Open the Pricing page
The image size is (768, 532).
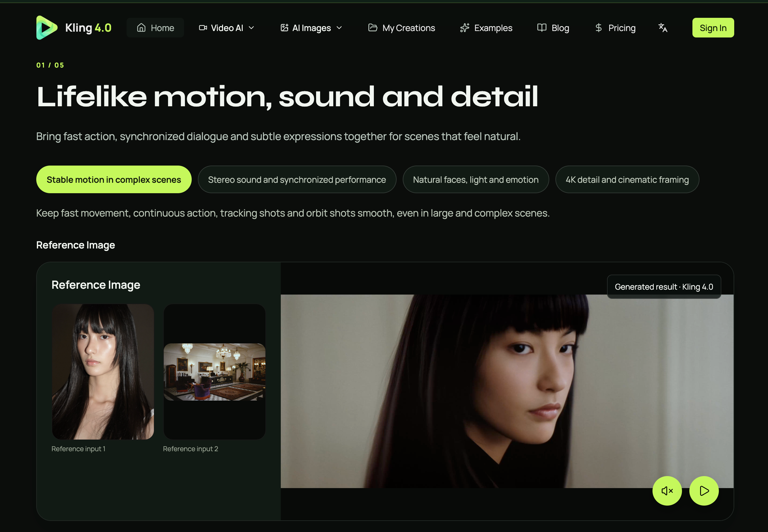tap(615, 28)
